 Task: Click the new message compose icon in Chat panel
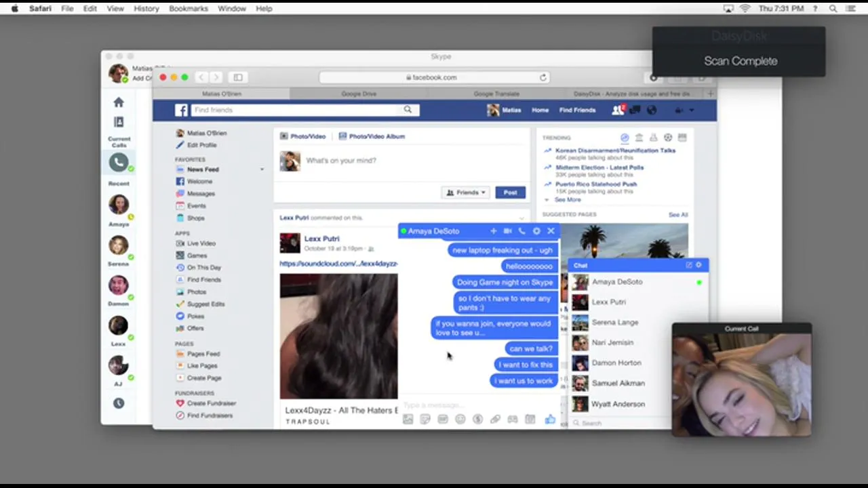(x=689, y=265)
